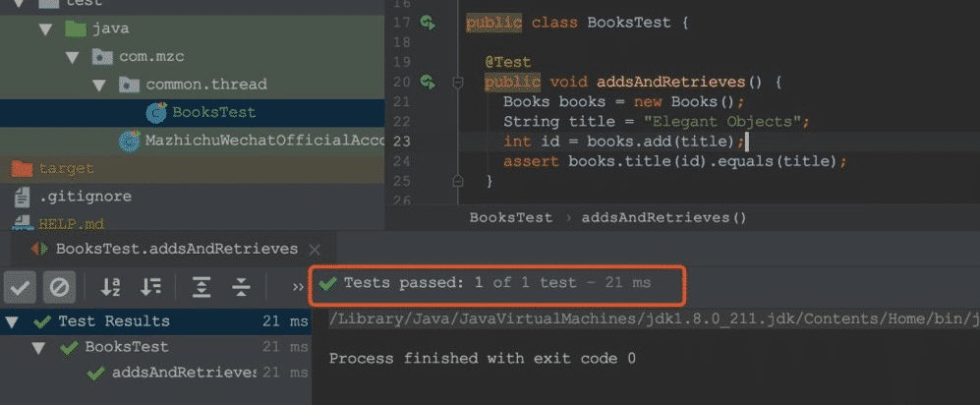Click run gutter icon beside addsAndRetrieves method

coord(428,82)
